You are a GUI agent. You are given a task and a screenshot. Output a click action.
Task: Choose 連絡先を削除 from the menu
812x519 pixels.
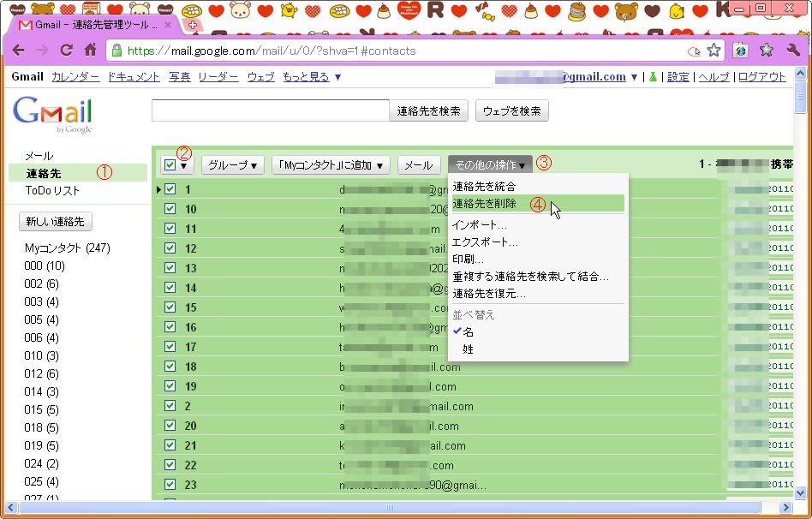click(x=485, y=203)
